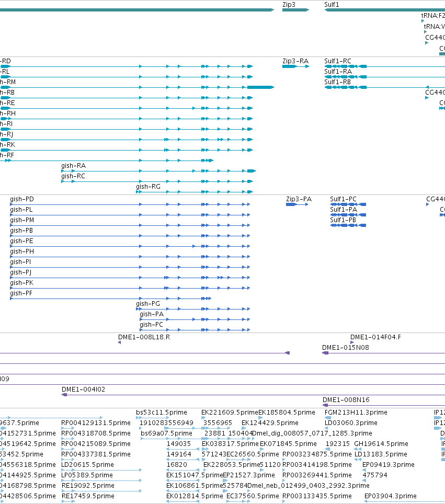This screenshot has width=445, height=504.
Task: Open the gish-PB protein label
Action: [21, 231]
